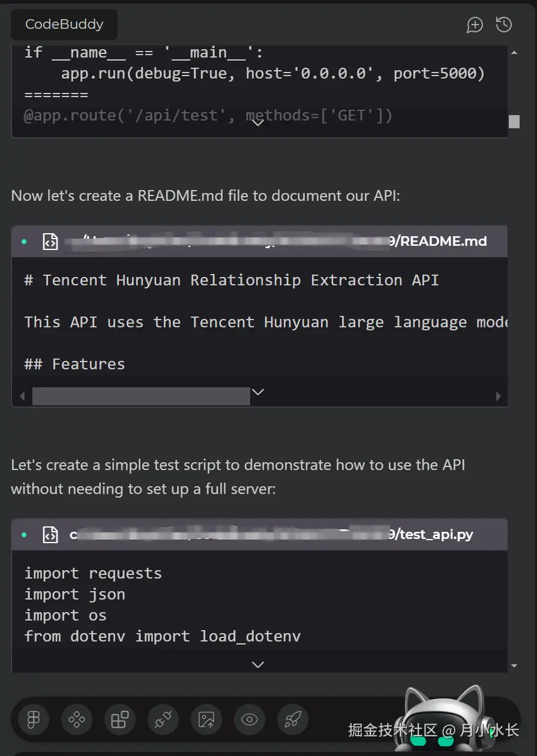The width and height of the screenshot is (537, 756).
Task: Click the file code icon beside README.md
Action: click(50, 242)
